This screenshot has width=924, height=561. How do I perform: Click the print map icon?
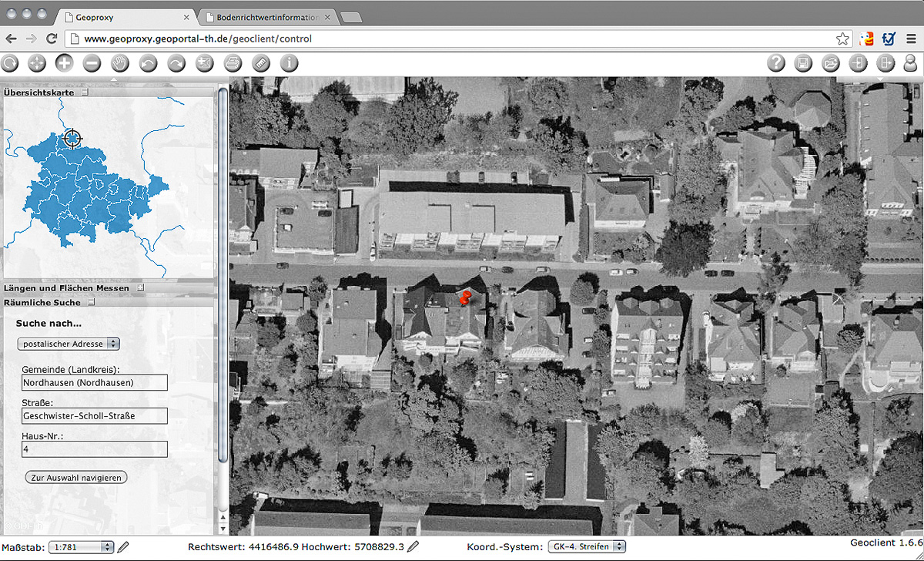(233, 63)
